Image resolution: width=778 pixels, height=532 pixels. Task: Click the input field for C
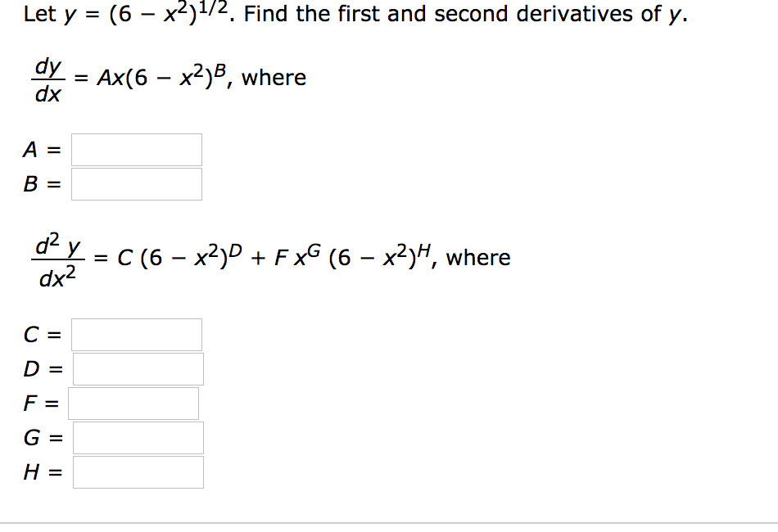[136, 334]
